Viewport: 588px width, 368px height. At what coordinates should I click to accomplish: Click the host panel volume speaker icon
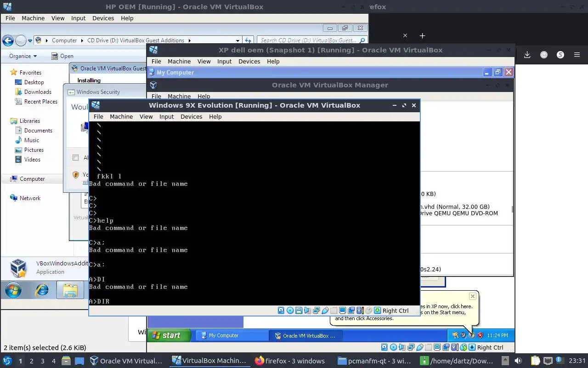(518, 361)
